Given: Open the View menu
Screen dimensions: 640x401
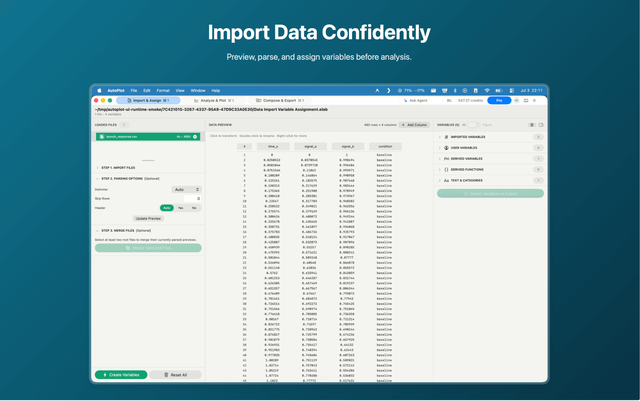Looking at the screenshot, I should tap(180, 91).
